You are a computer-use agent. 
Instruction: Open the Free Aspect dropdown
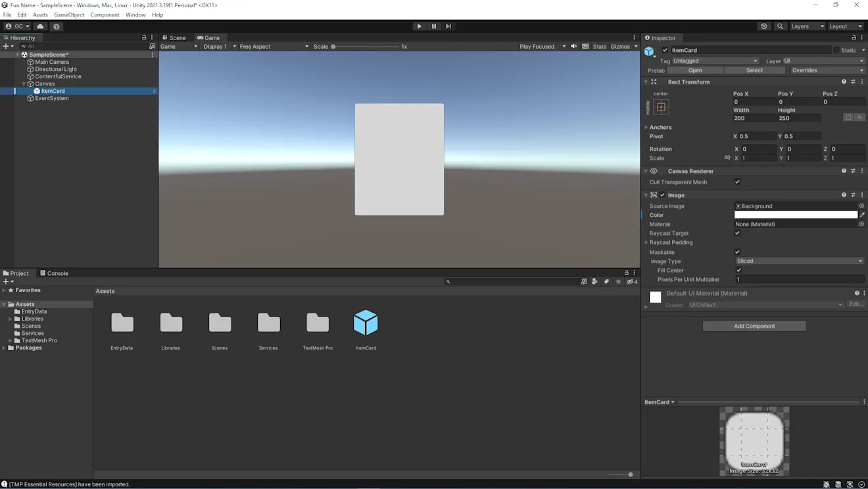[274, 46]
